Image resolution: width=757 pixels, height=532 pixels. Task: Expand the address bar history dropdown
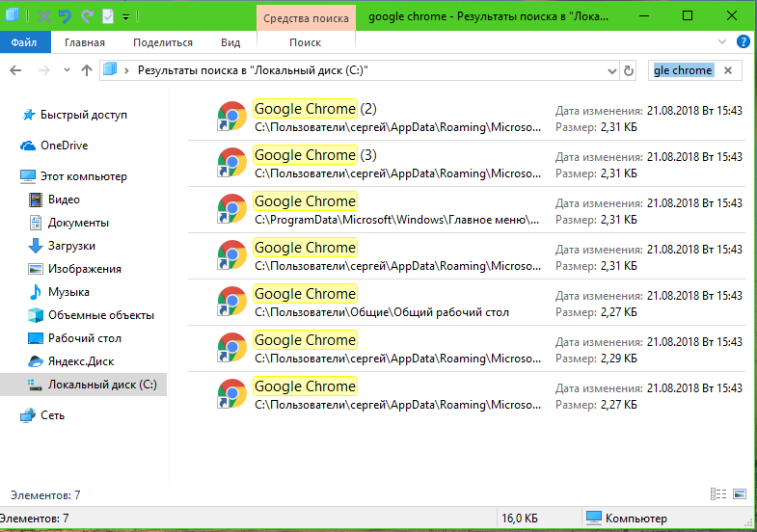(x=611, y=71)
